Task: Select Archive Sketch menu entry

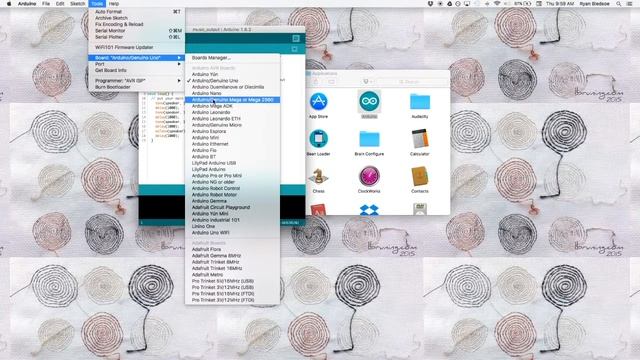Action: click(x=137, y=18)
